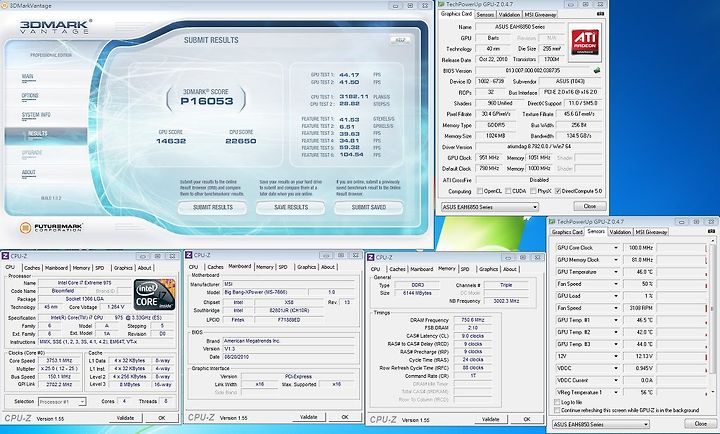
Task: Open the 12V sensor dropdown arrow
Action: (616, 356)
